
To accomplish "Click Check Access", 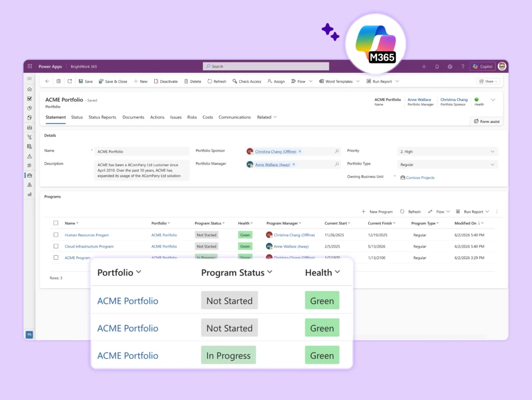I will point(247,82).
